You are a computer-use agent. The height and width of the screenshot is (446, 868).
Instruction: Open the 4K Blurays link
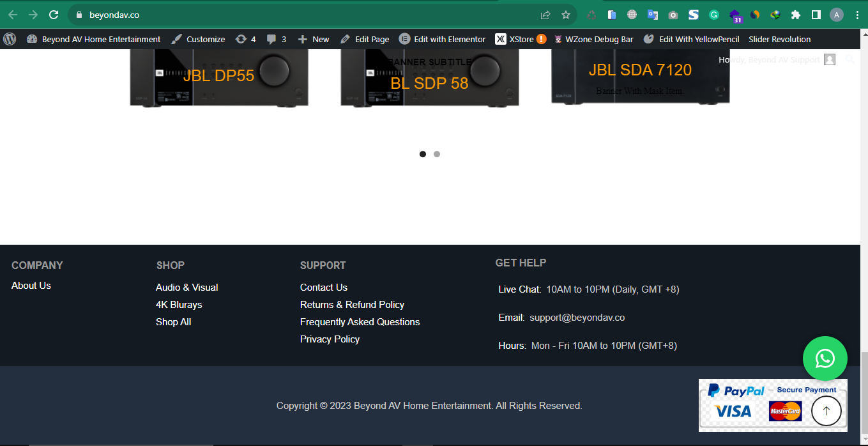[x=179, y=305]
